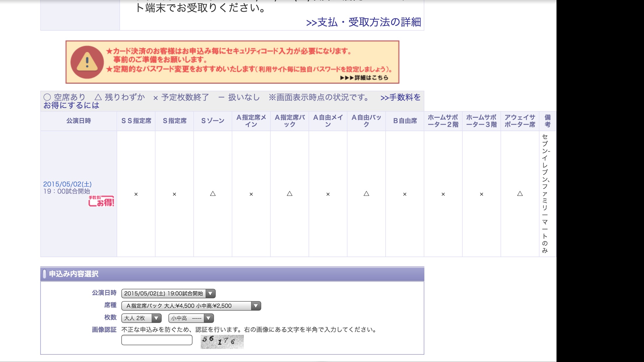Click the 手数料をお得にするには link
The image size is (644, 362).
[400, 97]
